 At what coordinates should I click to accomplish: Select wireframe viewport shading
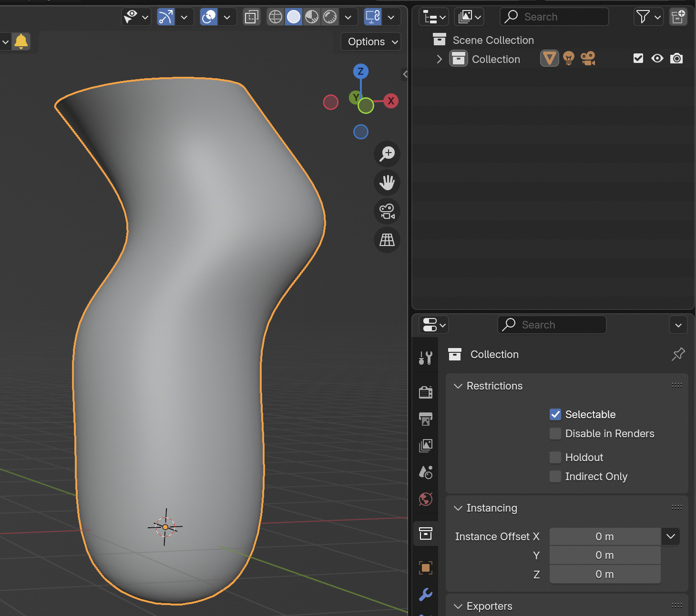276,17
